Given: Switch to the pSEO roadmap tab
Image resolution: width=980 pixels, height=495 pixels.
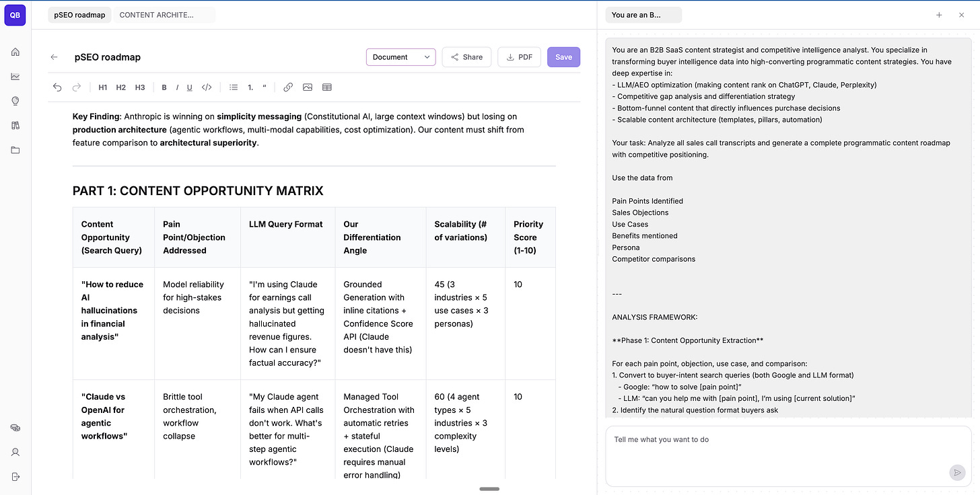Looking at the screenshot, I should tap(80, 15).
